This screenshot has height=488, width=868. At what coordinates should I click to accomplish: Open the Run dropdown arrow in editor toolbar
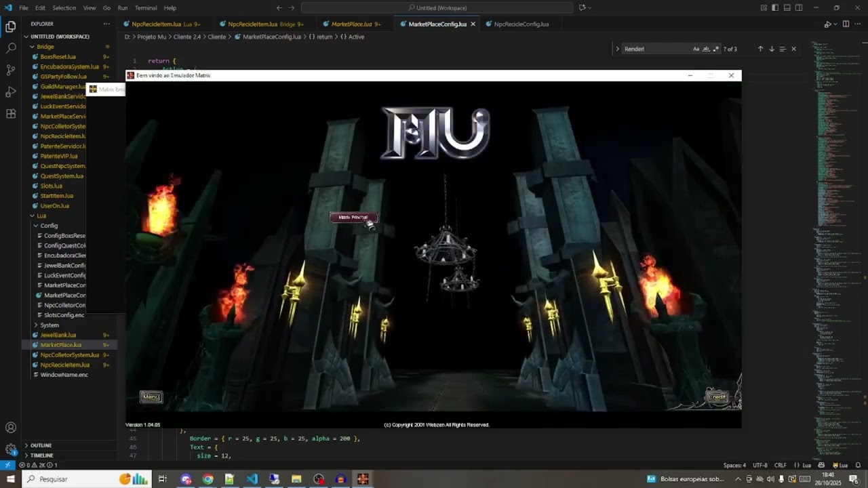[x=835, y=24]
